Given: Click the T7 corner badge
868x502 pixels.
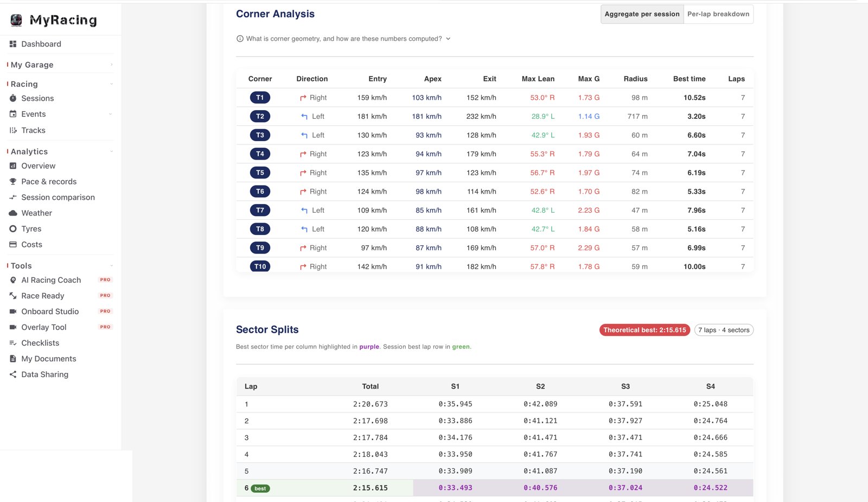Looking at the screenshot, I should click(260, 210).
